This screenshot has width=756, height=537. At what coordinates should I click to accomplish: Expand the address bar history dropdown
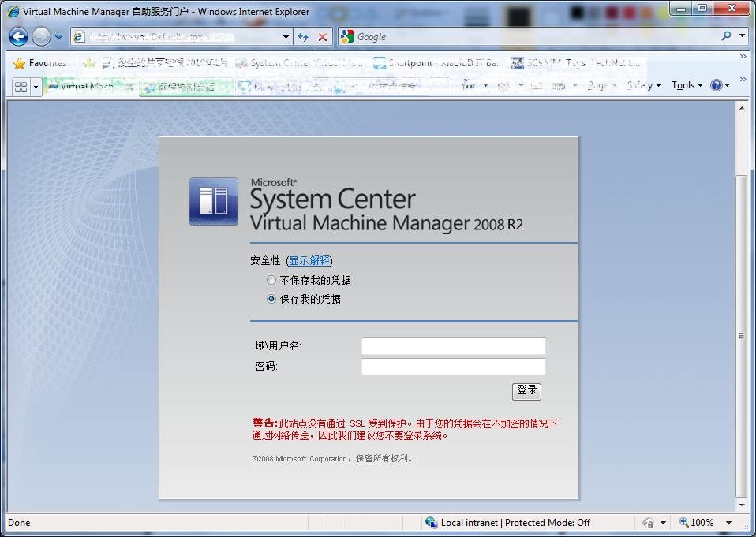[x=286, y=36]
